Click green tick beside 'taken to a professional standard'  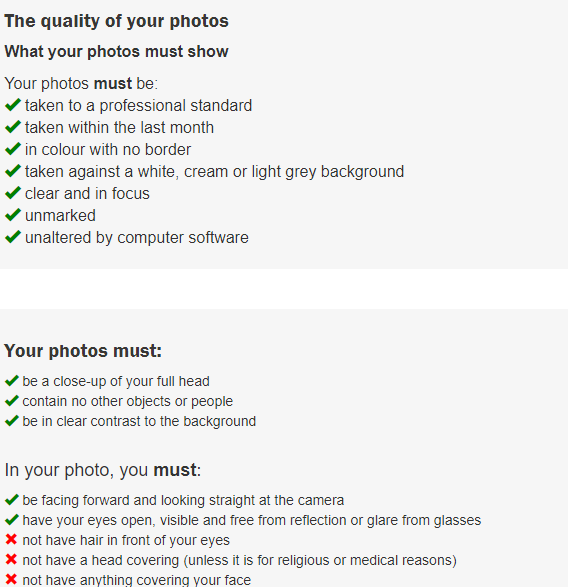tap(13, 105)
